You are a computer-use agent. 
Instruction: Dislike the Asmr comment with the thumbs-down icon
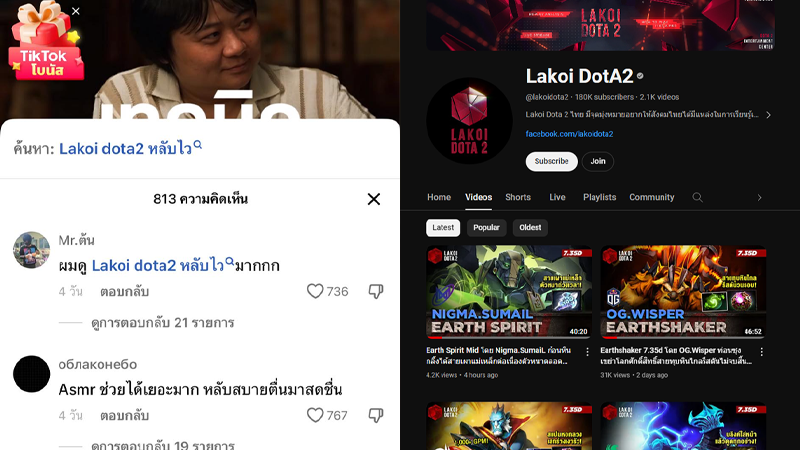376,415
